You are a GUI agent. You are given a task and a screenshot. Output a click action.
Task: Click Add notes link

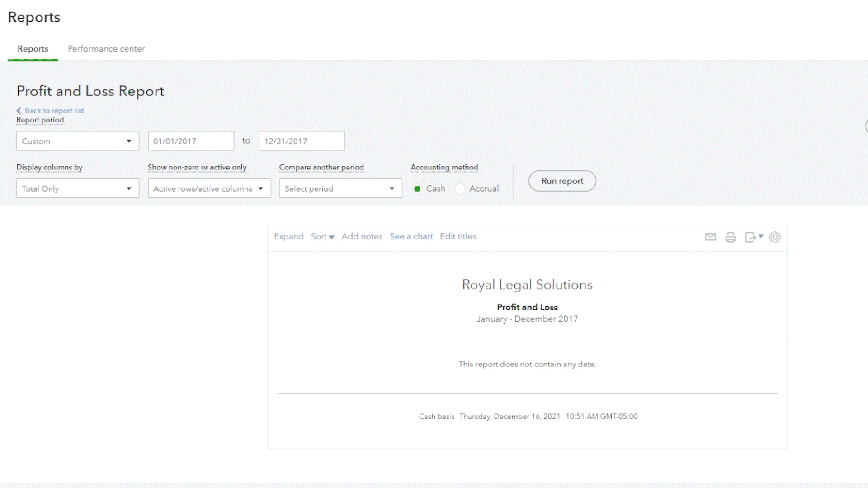362,236
